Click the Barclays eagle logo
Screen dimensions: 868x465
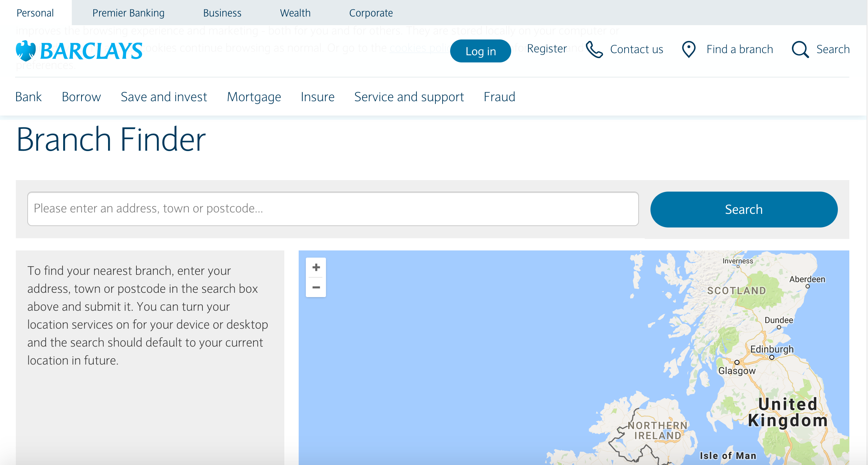pos(26,51)
